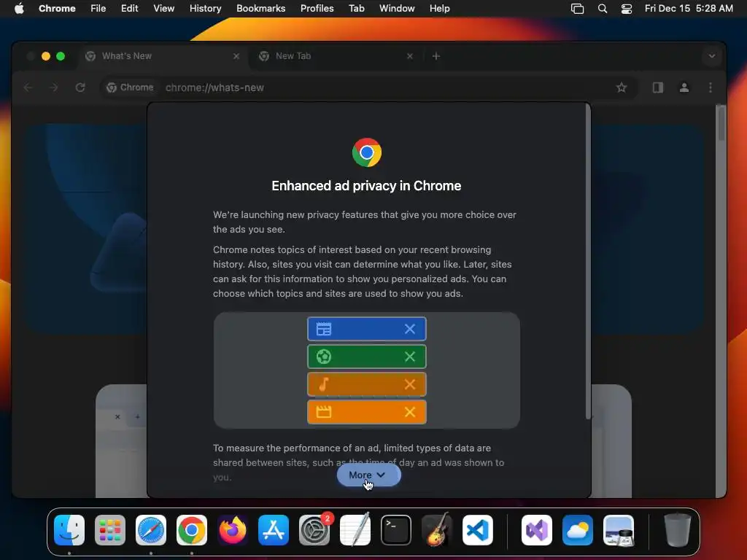Open the Profiles menu
Image resolution: width=747 pixels, height=560 pixels.
point(317,9)
